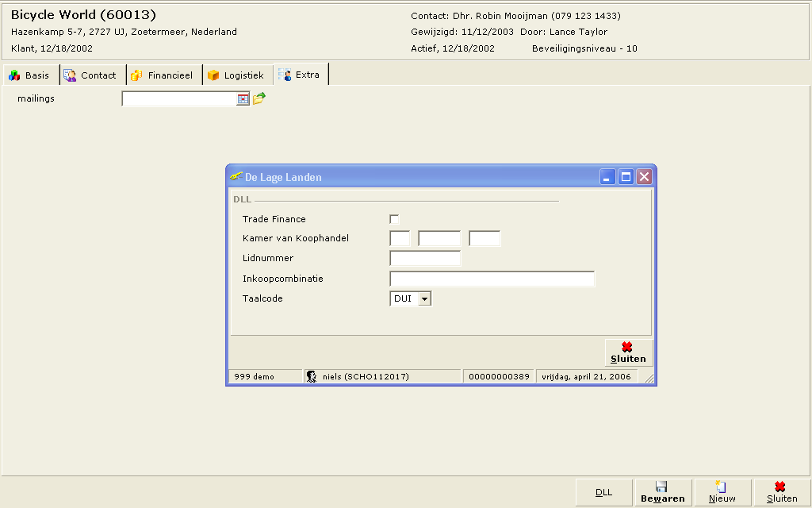Click the De Lage Landen title icon
The height and width of the screenshot is (508, 812).
click(x=236, y=177)
